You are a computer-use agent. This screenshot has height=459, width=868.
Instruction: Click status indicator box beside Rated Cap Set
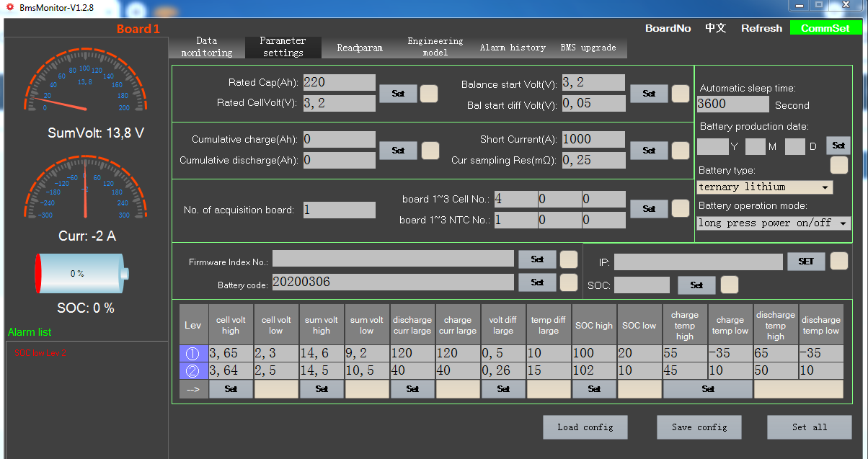point(429,94)
